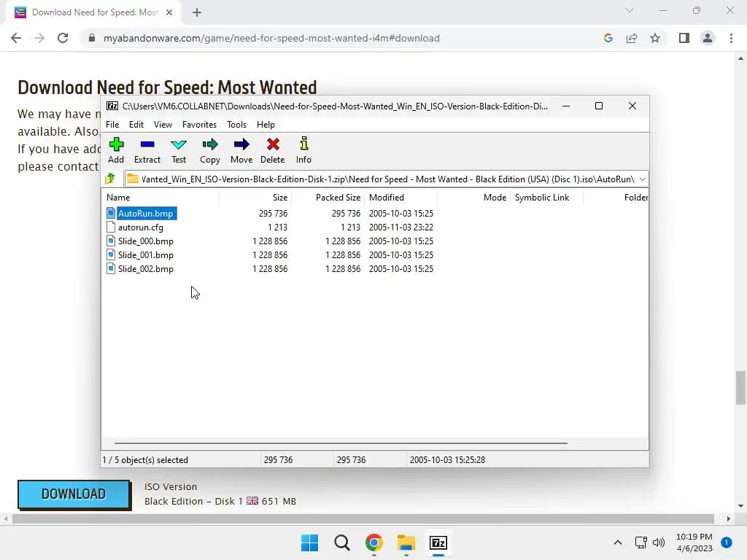Select the Slide_002.bmp file name
The width and height of the screenshot is (747, 560).
(x=146, y=268)
